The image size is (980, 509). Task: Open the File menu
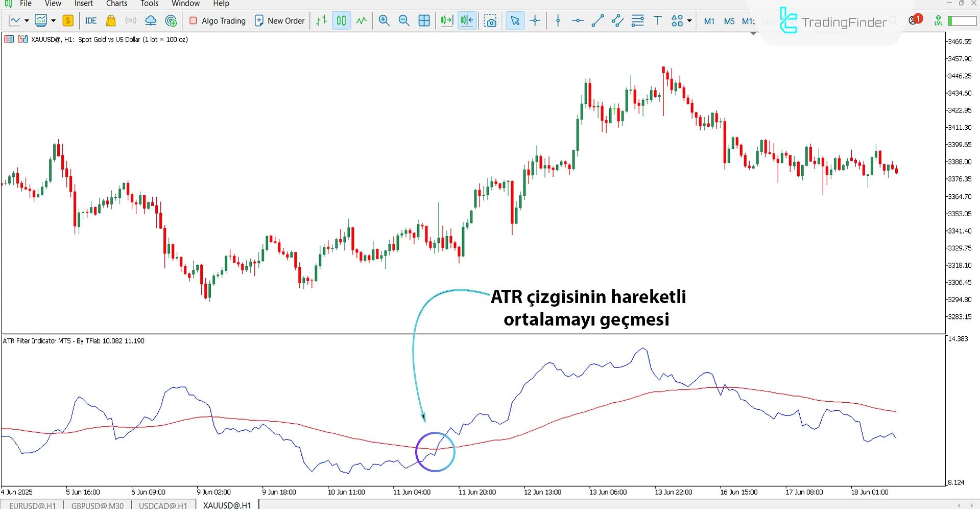[x=26, y=4]
